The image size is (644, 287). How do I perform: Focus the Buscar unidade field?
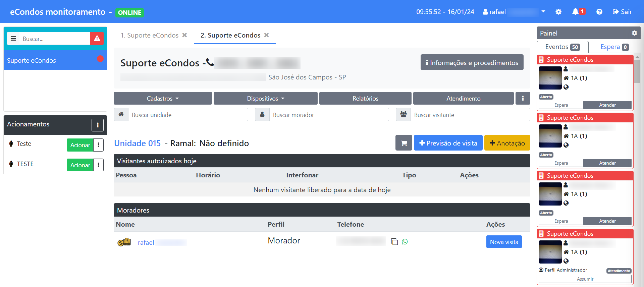click(188, 115)
